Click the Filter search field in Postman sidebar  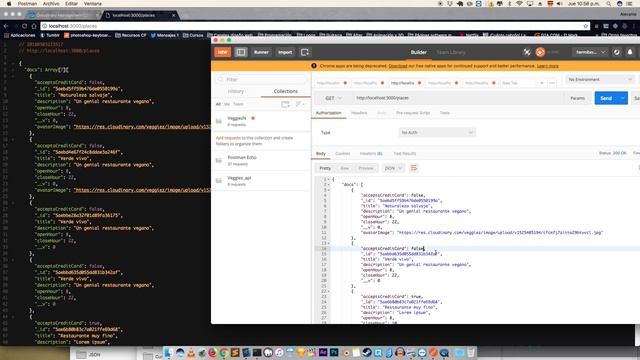click(x=261, y=79)
